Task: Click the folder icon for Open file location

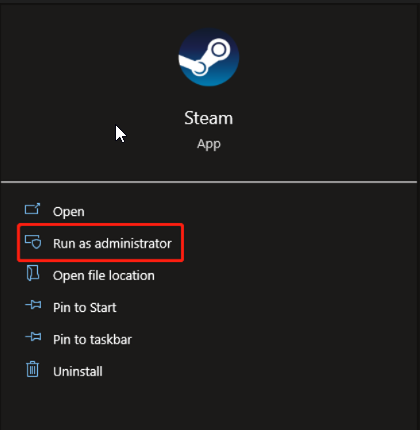Action: [33, 273]
